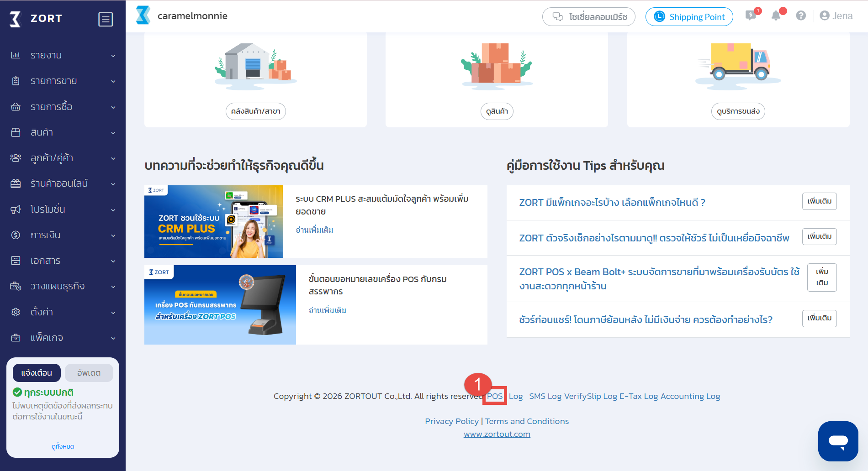Expand the รายงาน menu chevron
Screen dimensions: 868x471
113,56
